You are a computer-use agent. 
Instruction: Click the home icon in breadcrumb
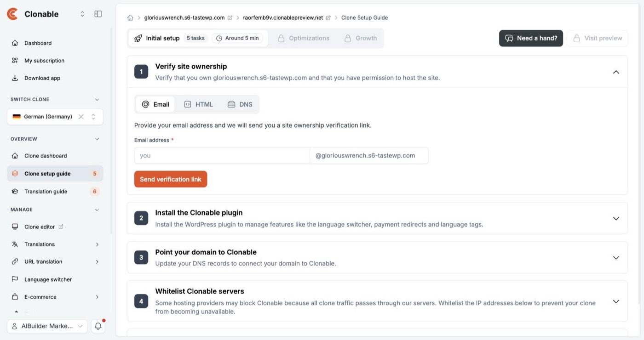(130, 18)
